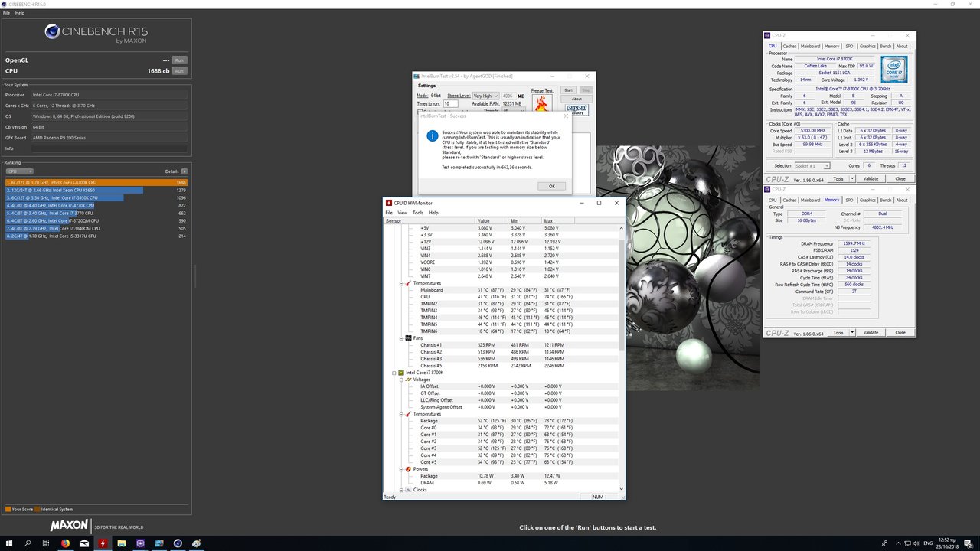
Task: Click Validate in the CPU-Z Memory window
Action: pyautogui.click(x=871, y=333)
